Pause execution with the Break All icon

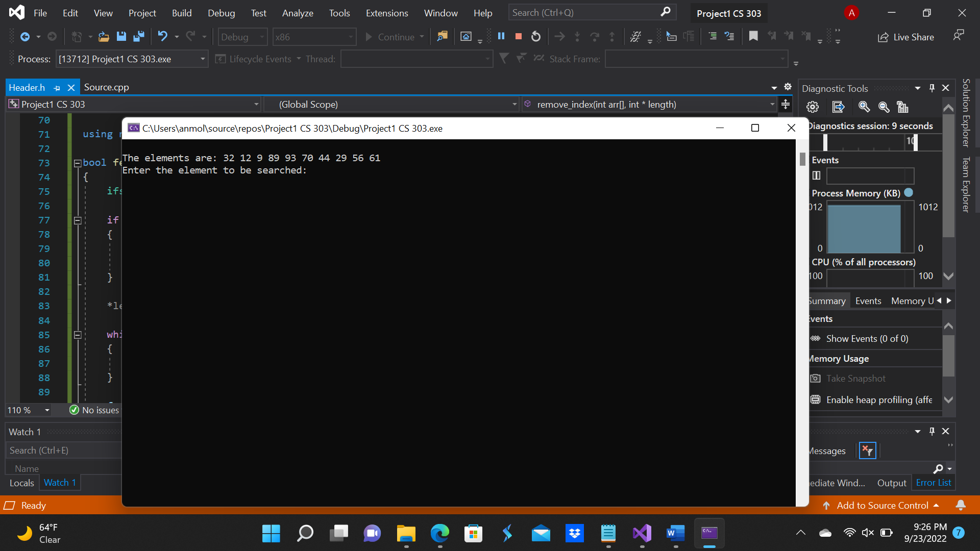501,36
